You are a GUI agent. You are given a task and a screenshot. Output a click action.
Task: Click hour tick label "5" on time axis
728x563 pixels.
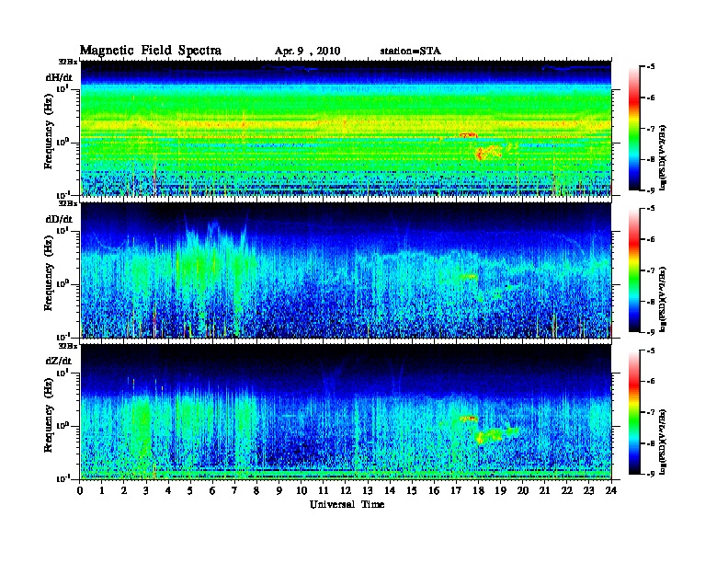(190, 491)
